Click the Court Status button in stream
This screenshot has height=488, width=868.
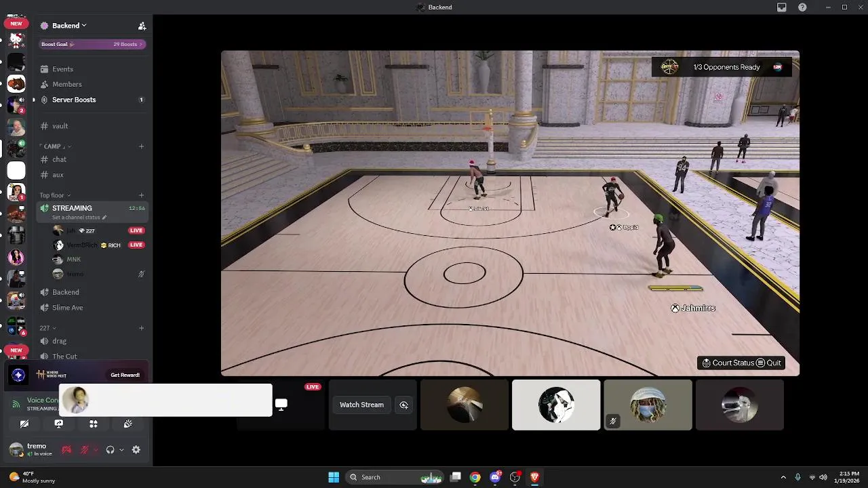point(728,363)
